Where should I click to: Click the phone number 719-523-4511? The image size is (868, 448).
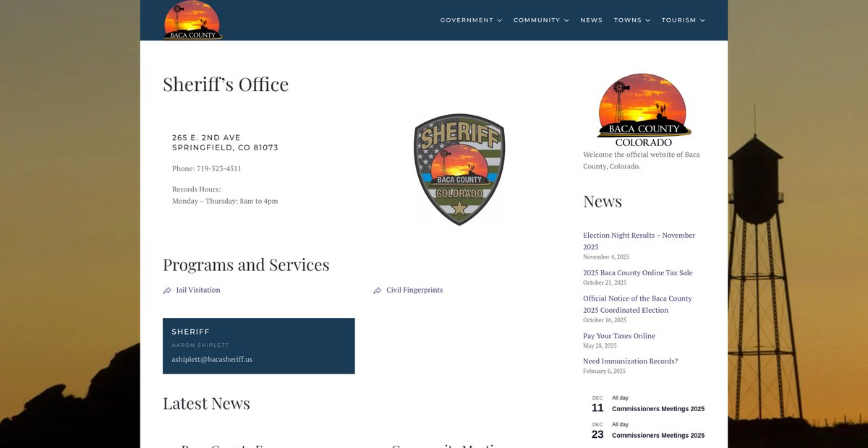click(219, 168)
